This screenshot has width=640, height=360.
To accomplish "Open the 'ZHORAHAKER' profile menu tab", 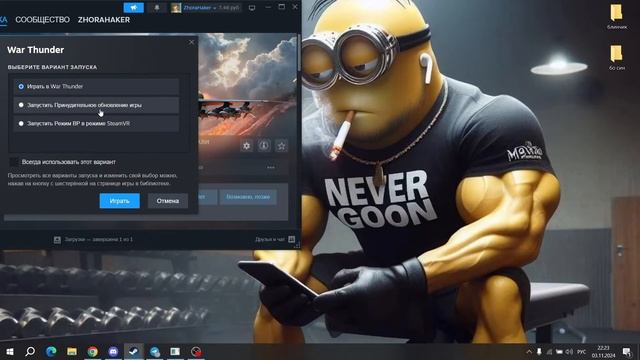I will pos(104,20).
